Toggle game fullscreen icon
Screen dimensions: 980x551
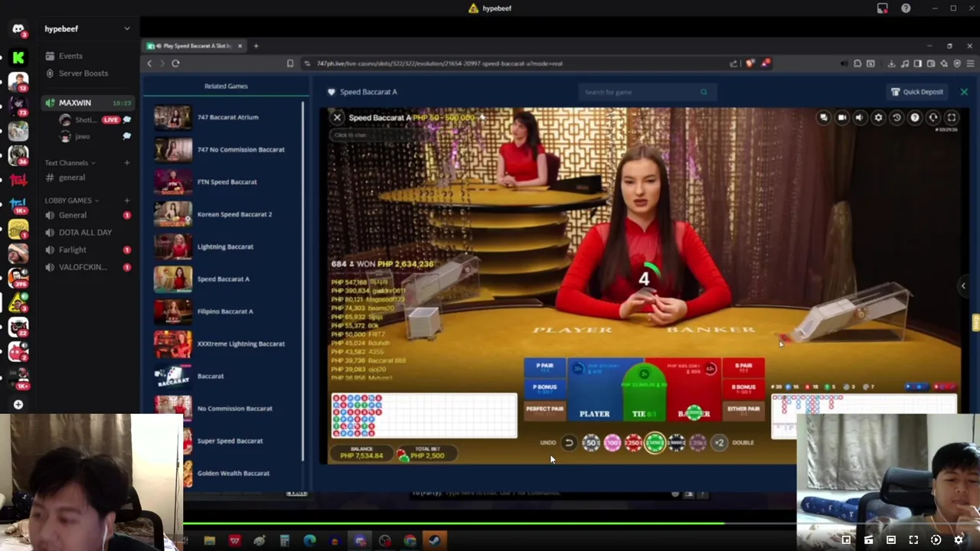[x=952, y=118]
